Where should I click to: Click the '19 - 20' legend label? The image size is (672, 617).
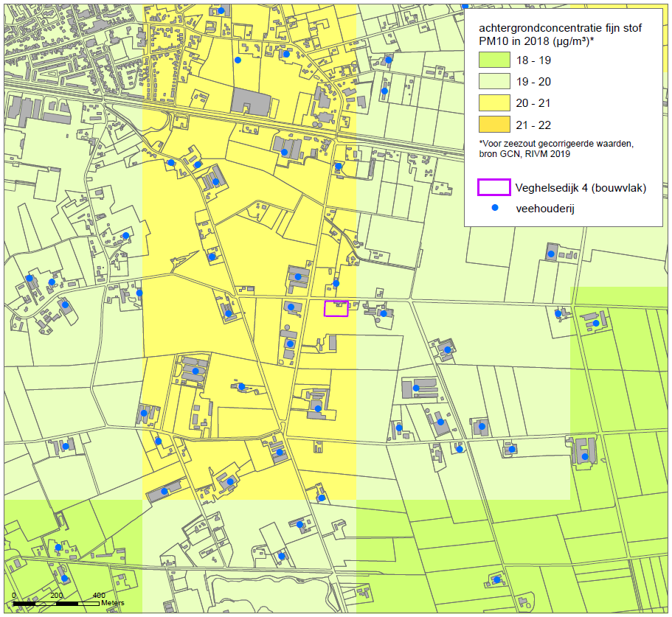tap(533, 82)
